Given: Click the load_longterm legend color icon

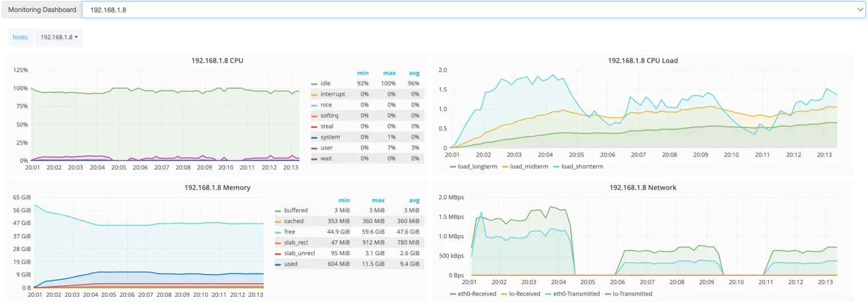Looking at the screenshot, I should (453, 167).
